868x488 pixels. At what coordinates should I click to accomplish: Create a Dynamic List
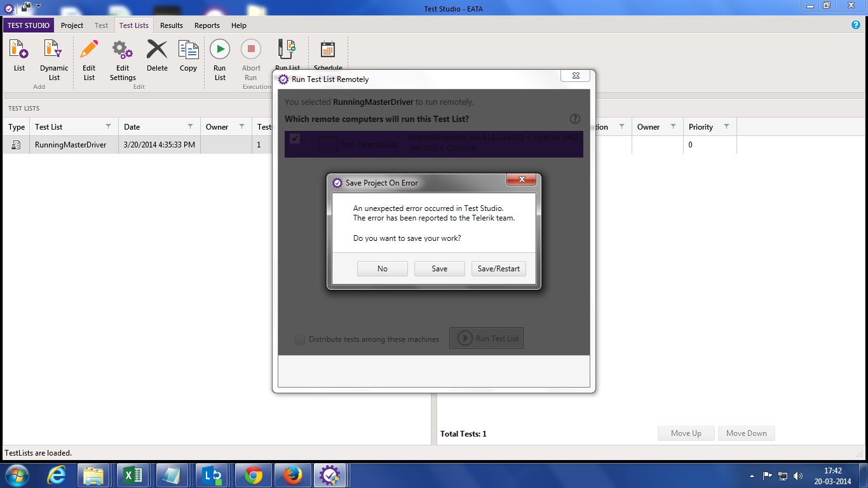click(54, 60)
